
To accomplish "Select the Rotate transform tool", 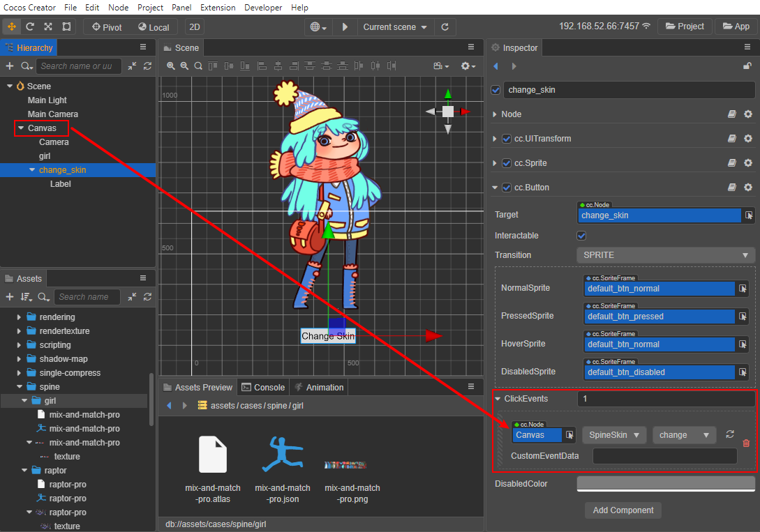I will point(30,26).
